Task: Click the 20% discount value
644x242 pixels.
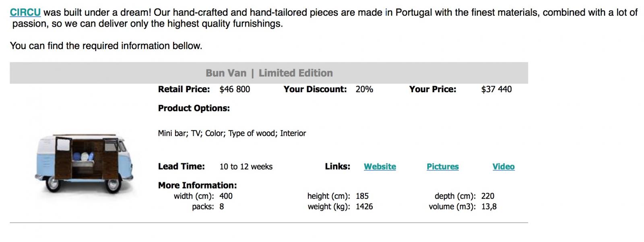Action: coord(364,89)
